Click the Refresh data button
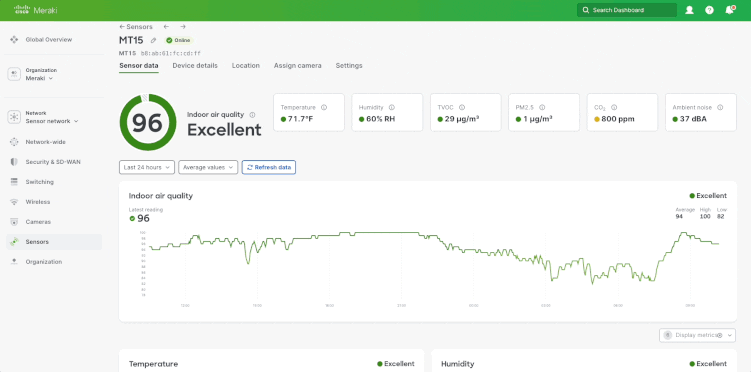The width and height of the screenshot is (751, 372). (269, 167)
